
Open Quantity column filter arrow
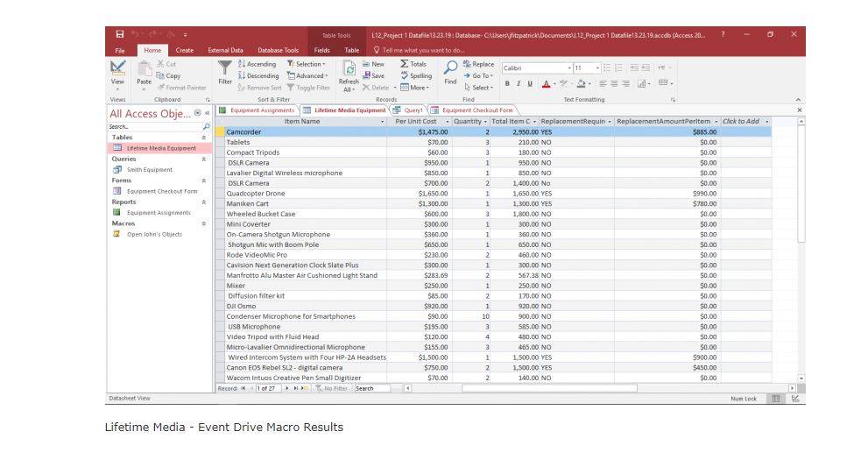tap(485, 122)
